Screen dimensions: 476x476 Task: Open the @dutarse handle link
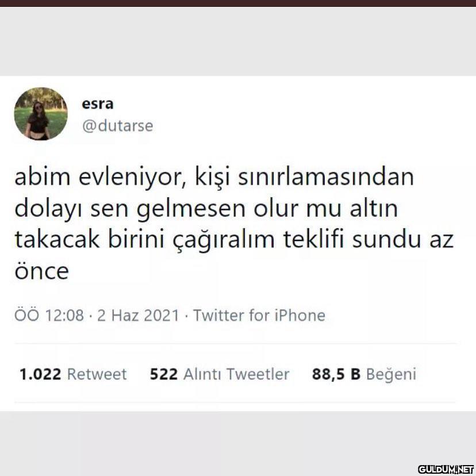[x=117, y=126]
